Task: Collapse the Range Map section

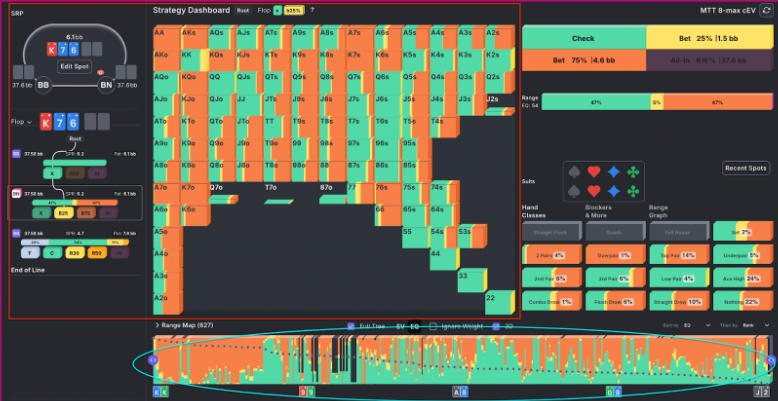Action: pos(156,326)
